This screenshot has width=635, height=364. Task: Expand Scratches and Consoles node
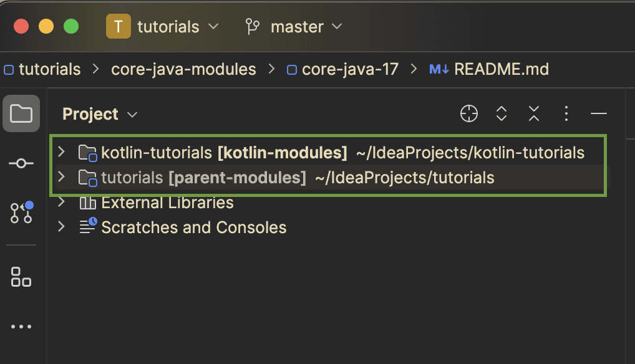62,226
